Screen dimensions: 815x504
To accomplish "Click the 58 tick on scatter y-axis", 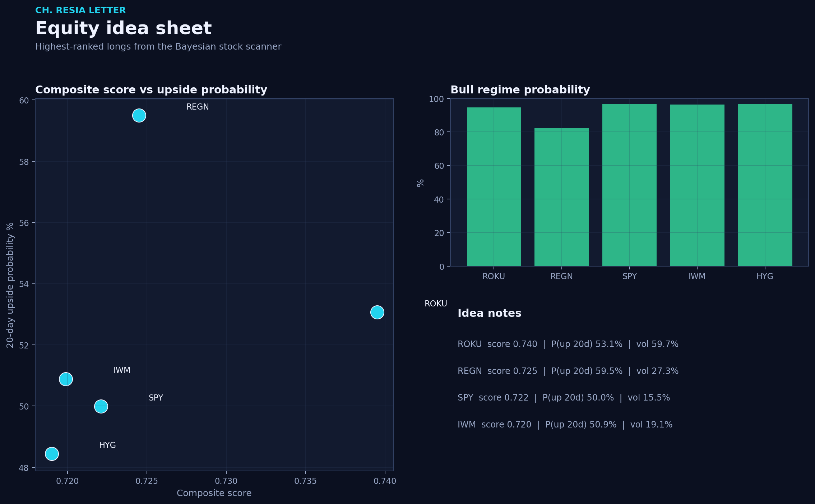I will click(24, 162).
